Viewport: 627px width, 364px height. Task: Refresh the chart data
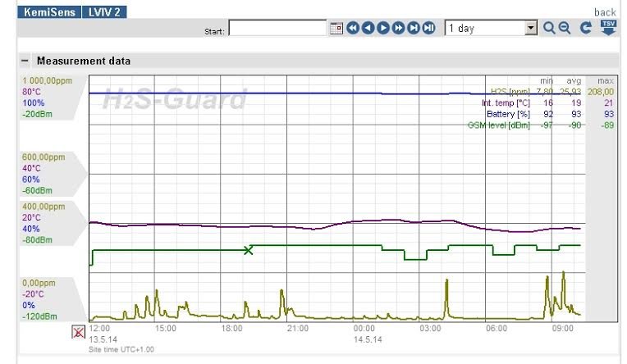pos(586,28)
